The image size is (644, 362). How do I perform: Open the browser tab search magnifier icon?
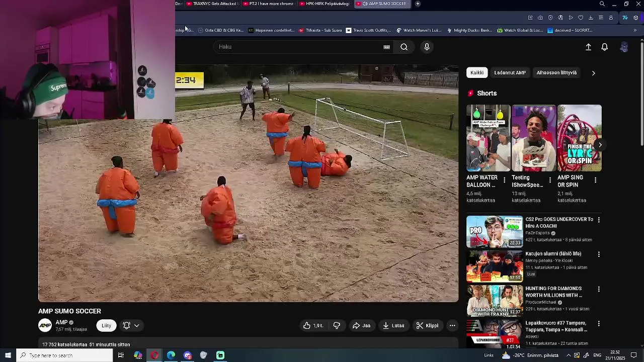coord(602,4)
